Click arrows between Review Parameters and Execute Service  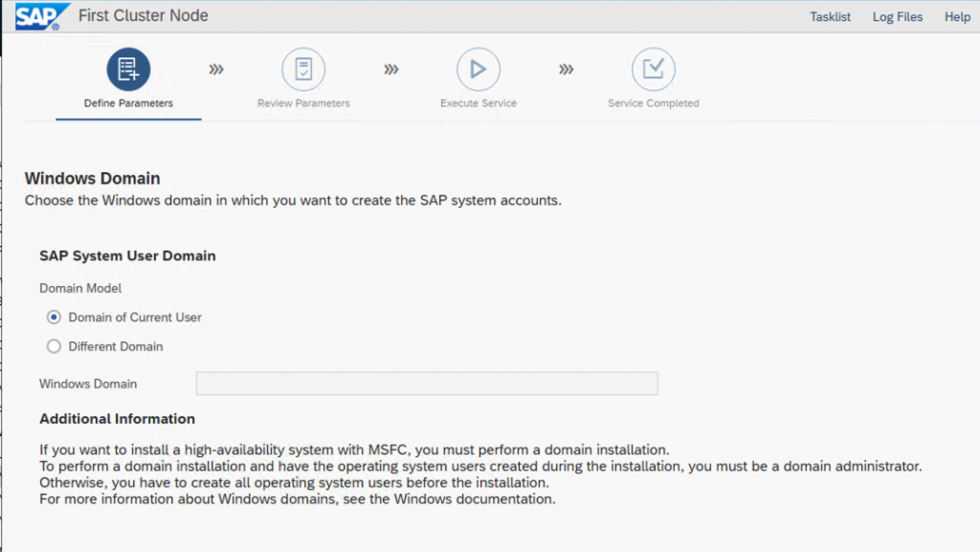click(391, 69)
